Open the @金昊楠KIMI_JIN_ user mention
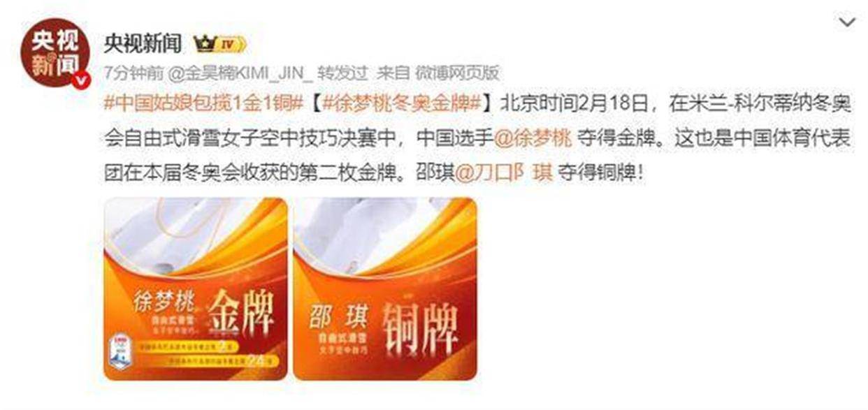The width and height of the screenshot is (868, 410). point(240,73)
